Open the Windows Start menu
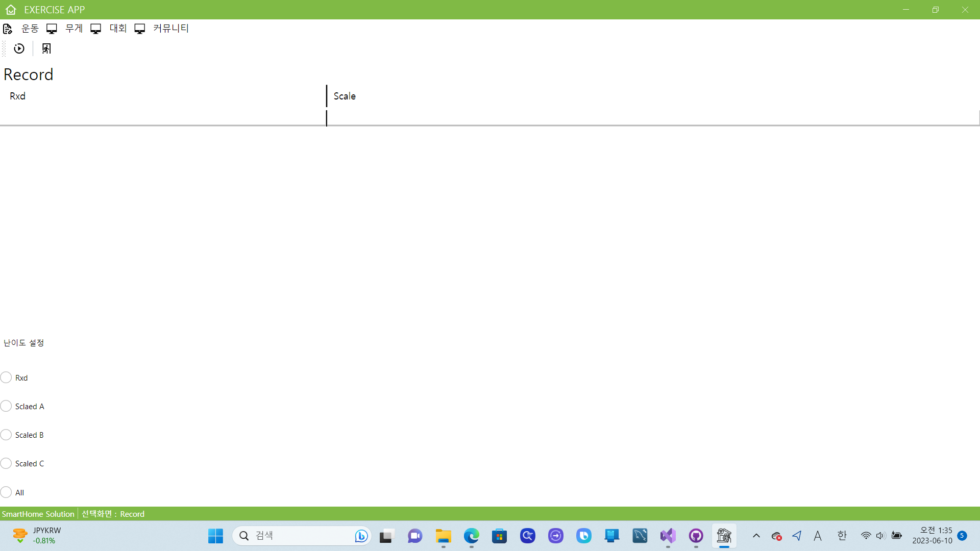Screen dimensions: 980x551 pos(215,536)
